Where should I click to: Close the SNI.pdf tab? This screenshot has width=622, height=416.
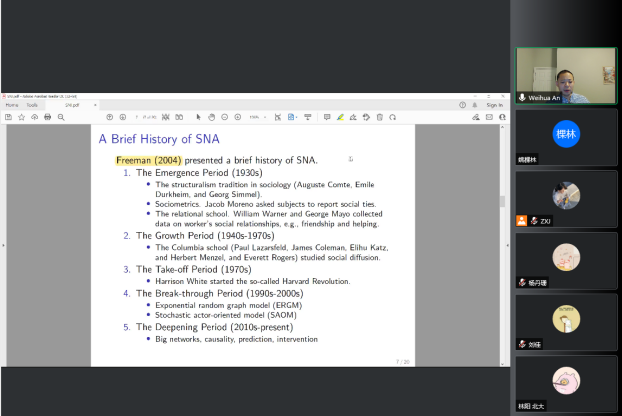tap(95, 105)
